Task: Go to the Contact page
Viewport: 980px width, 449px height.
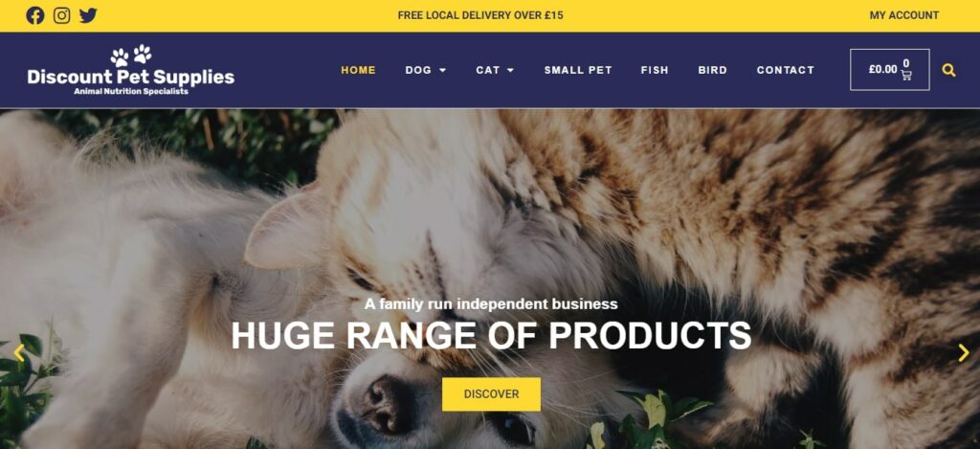Action: click(786, 70)
